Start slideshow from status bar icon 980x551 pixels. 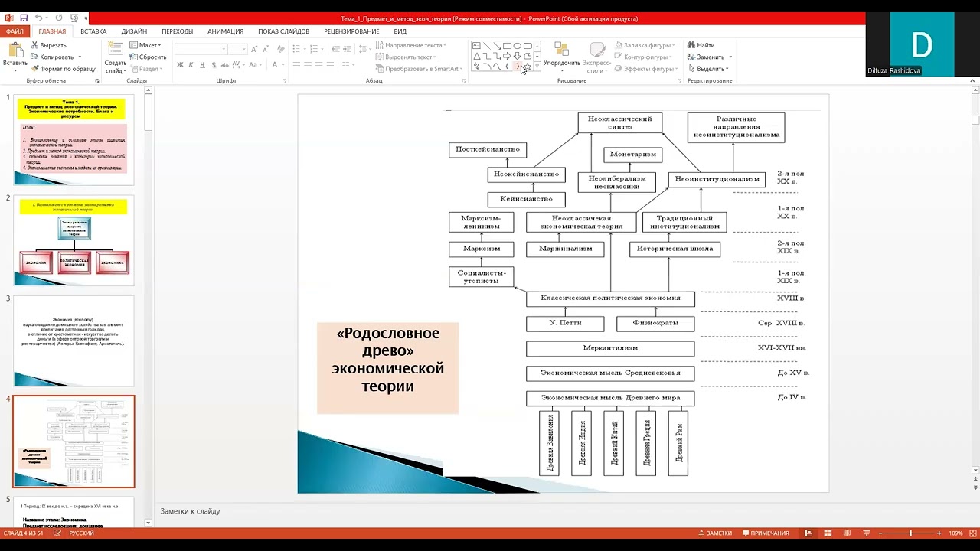(x=865, y=533)
